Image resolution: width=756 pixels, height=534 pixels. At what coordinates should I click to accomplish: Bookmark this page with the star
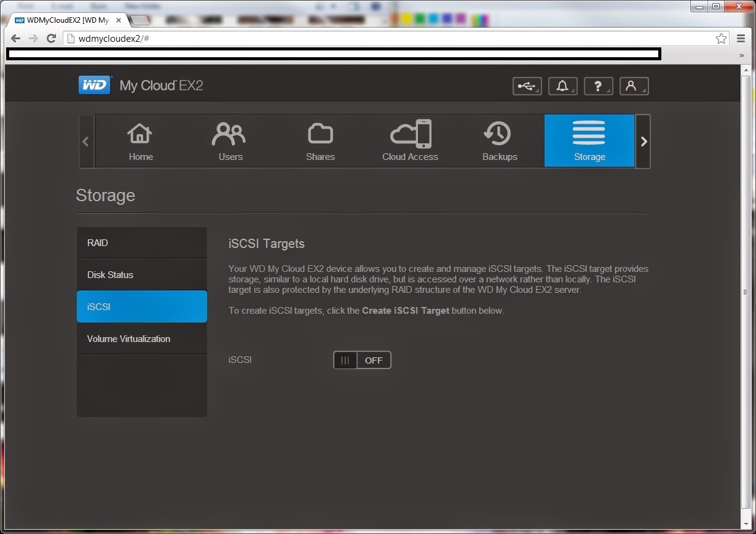pos(721,38)
